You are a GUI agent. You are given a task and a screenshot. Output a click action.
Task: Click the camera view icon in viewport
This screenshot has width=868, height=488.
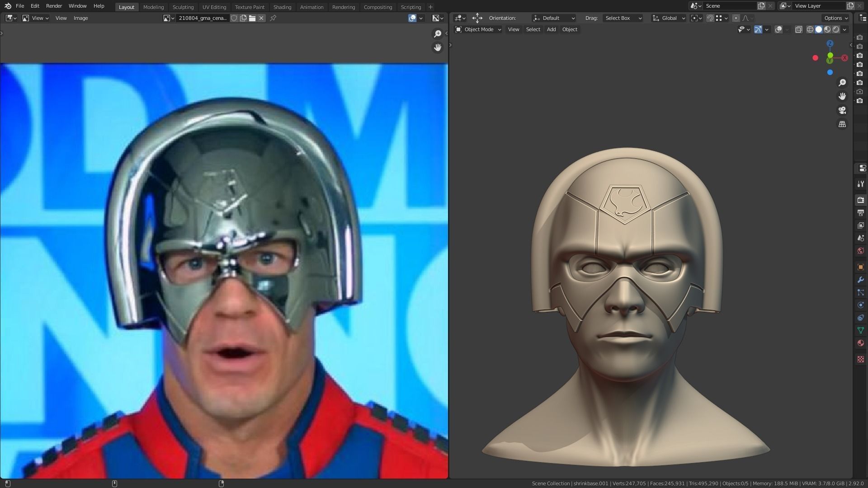tap(842, 110)
